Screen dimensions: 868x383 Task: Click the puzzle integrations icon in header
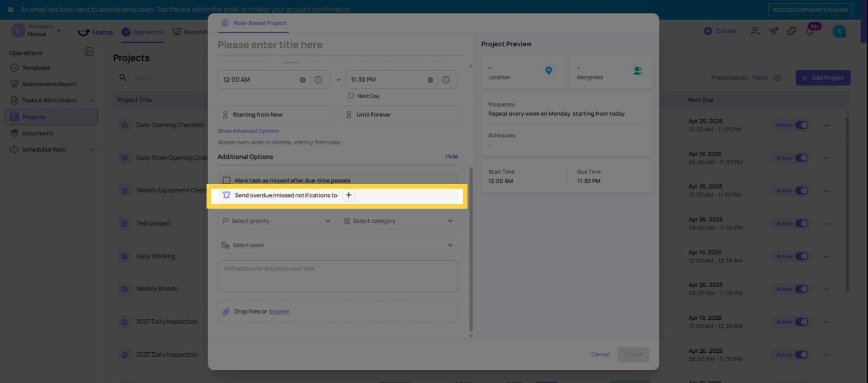[x=792, y=31]
